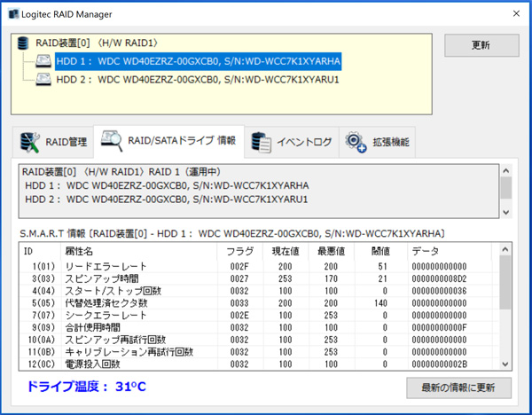
Task: Click flag value 0033
Action: click(239, 303)
